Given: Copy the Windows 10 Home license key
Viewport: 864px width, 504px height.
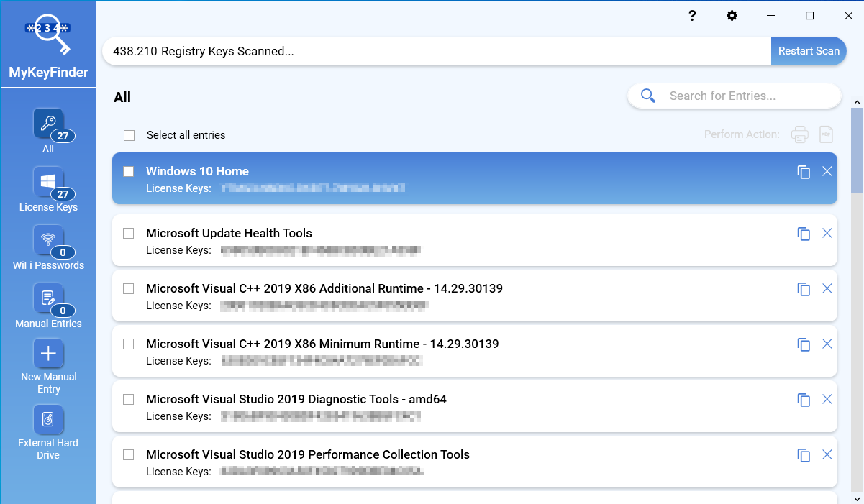Looking at the screenshot, I should point(804,171).
